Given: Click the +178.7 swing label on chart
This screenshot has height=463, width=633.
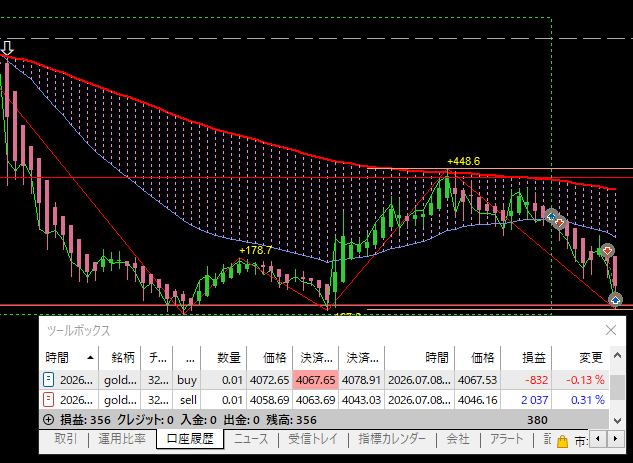Looking at the screenshot, I should [255, 250].
